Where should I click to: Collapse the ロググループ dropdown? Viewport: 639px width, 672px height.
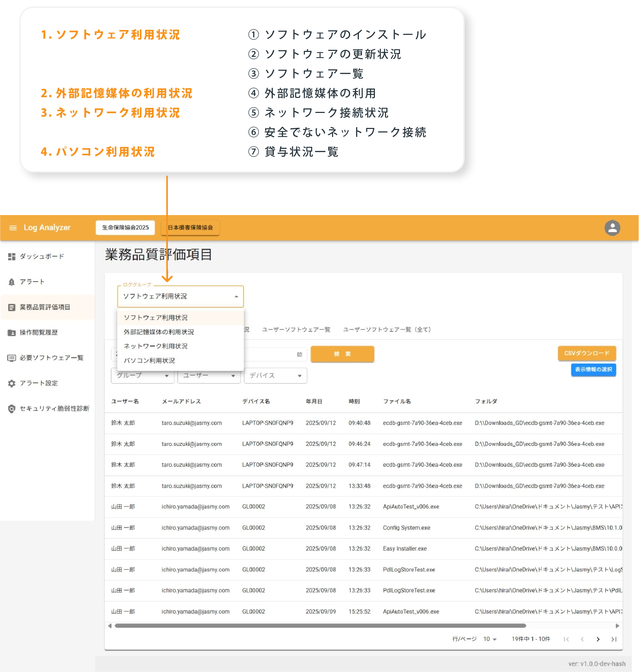click(236, 297)
